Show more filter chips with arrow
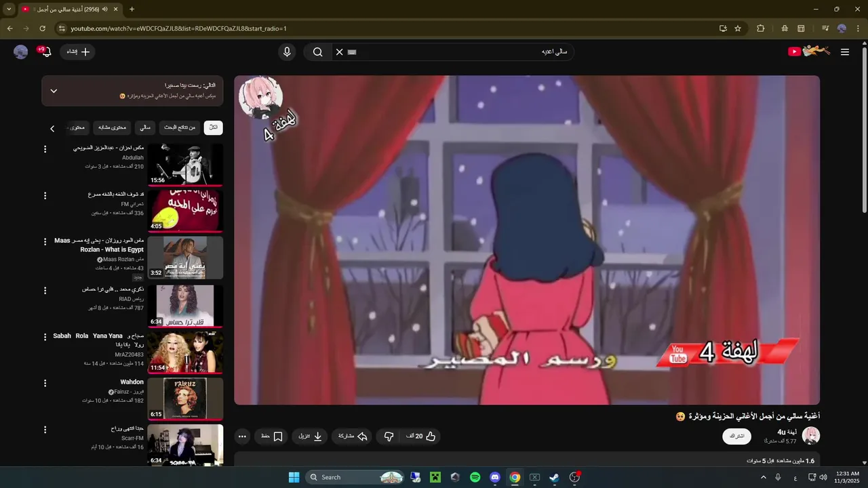Viewport: 868px width, 488px height. tap(52, 128)
